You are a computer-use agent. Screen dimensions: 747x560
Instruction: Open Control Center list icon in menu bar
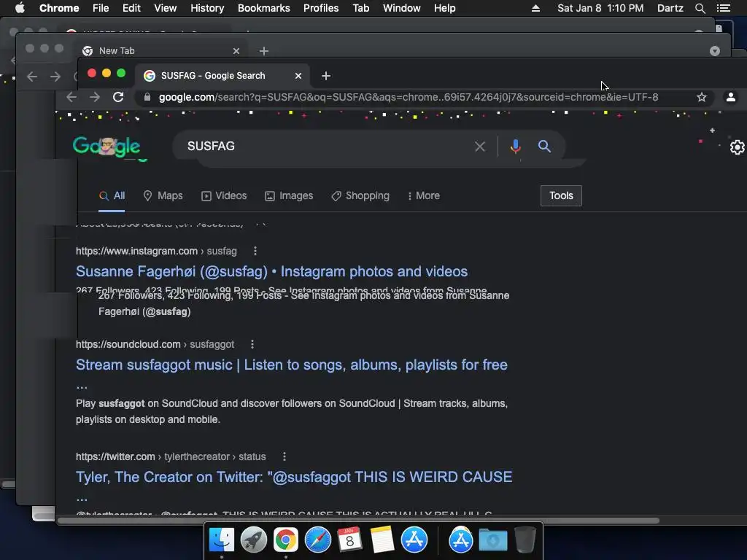coord(723,8)
